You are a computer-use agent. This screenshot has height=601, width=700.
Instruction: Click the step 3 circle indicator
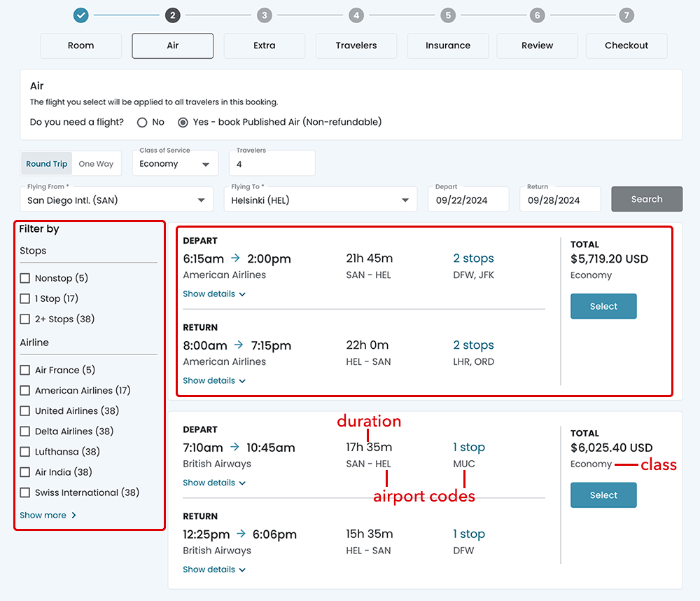click(x=264, y=15)
